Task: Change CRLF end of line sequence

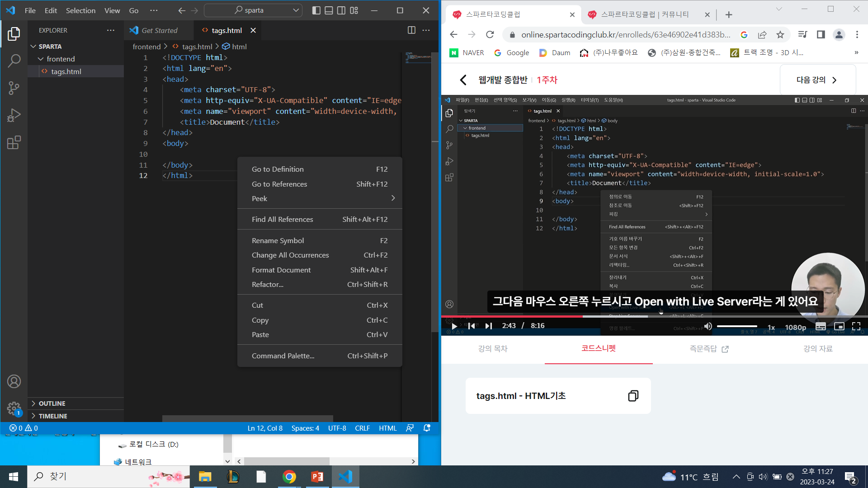Action: click(x=362, y=428)
